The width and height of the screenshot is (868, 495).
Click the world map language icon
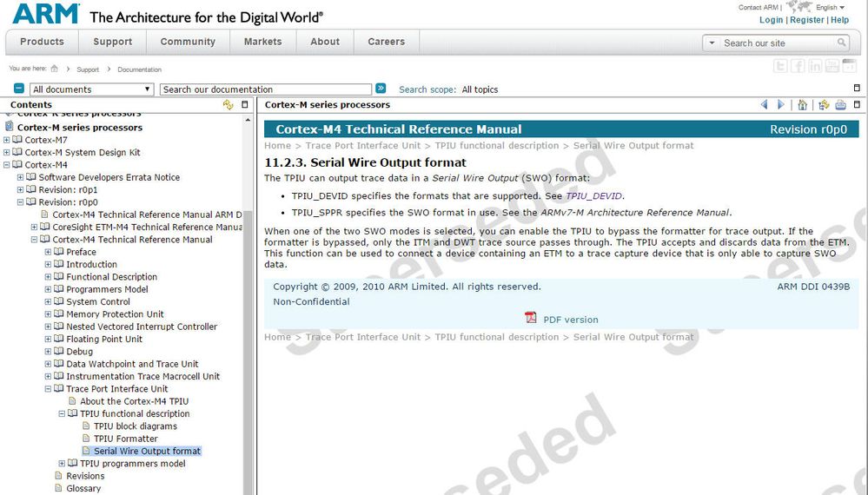click(798, 7)
